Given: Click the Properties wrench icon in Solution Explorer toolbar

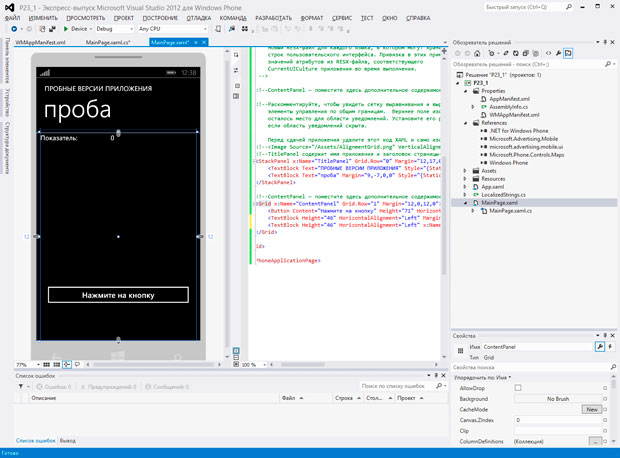Looking at the screenshot, I should [x=558, y=53].
